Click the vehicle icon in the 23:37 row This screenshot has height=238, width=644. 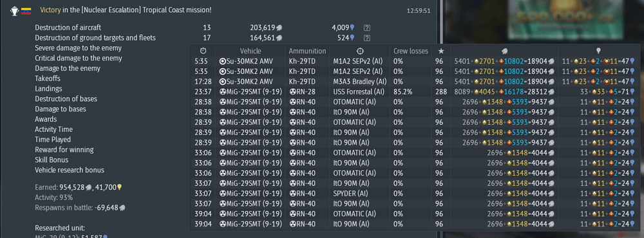pyautogui.click(x=223, y=92)
